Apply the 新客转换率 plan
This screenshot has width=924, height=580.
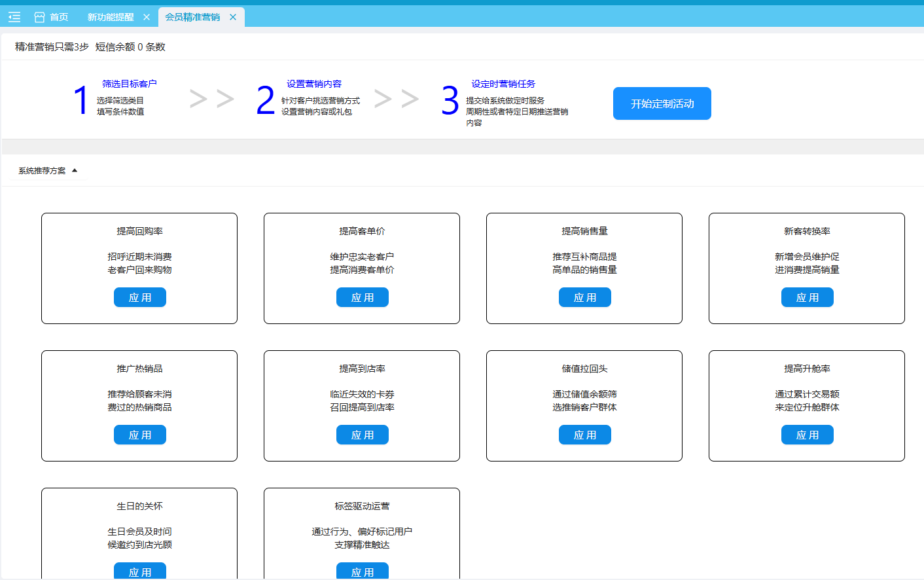[x=807, y=297]
